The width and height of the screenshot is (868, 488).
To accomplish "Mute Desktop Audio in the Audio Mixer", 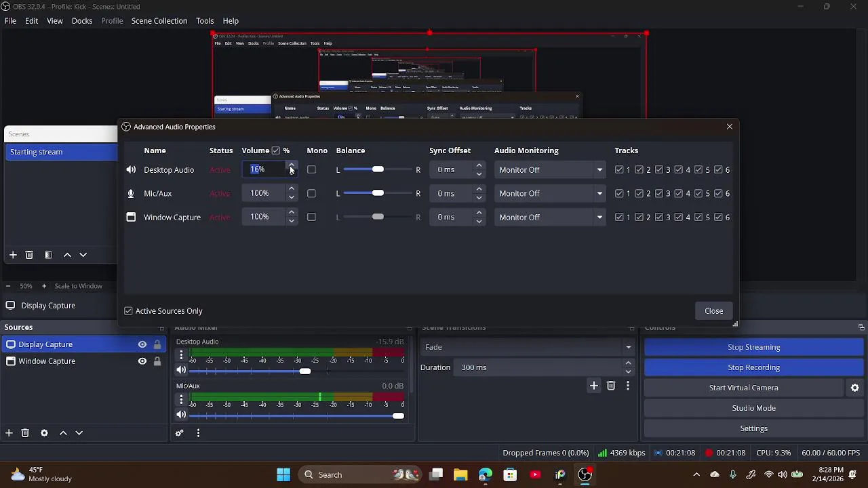I will coord(181,370).
